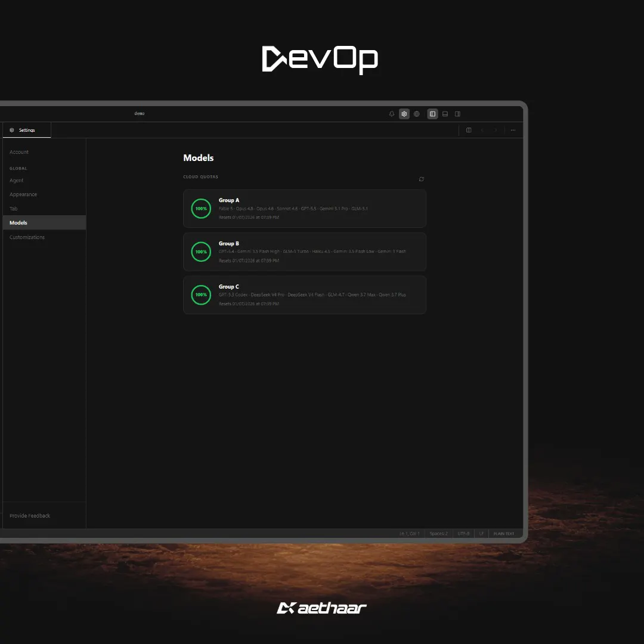Image resolution: width=644 pixels, height=644 pixels.
Task: Click the Models heading
Action: 199,157
